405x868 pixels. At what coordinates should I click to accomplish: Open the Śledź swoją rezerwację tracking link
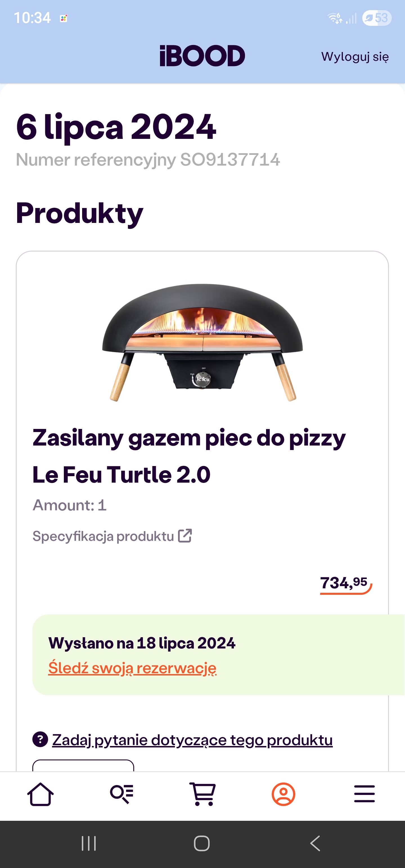point(132,668)
